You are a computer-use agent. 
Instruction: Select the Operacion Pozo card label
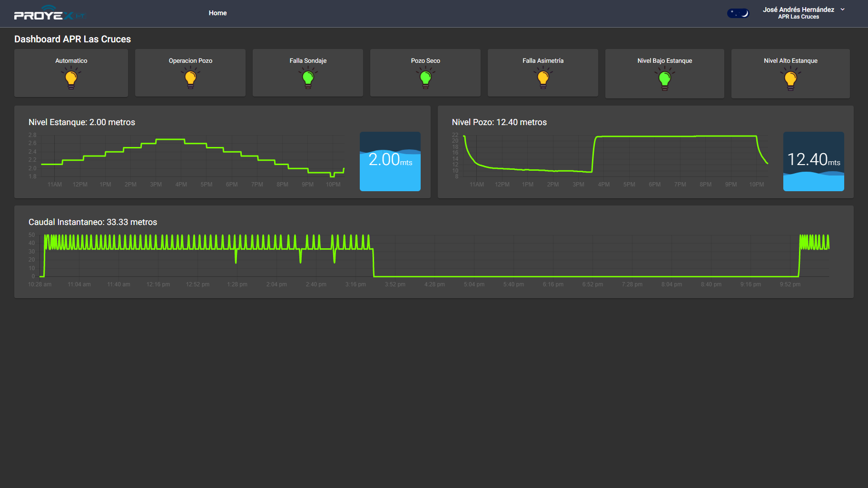pyautogui.click(x=190, y=60)
